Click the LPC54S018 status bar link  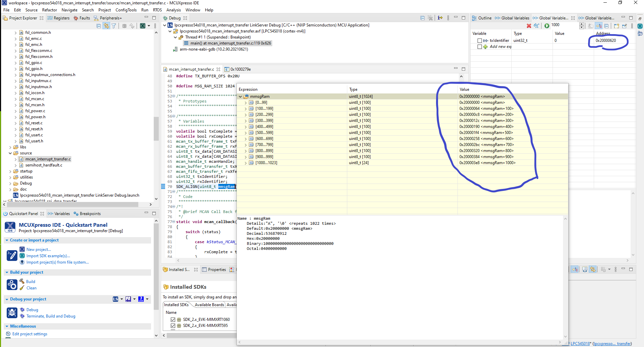click(580, 344)
